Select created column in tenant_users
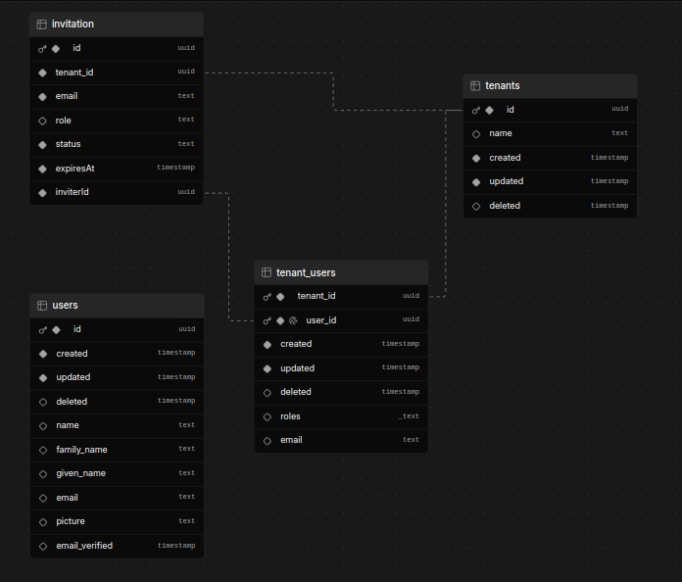This screenshot has width=682, height=582. coord(341,344)
